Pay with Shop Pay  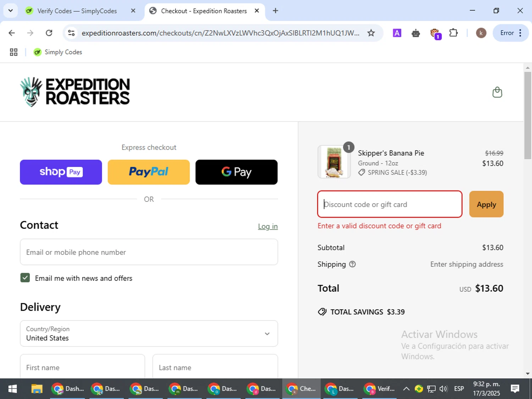pyautogui.click(x=61, y=172)
